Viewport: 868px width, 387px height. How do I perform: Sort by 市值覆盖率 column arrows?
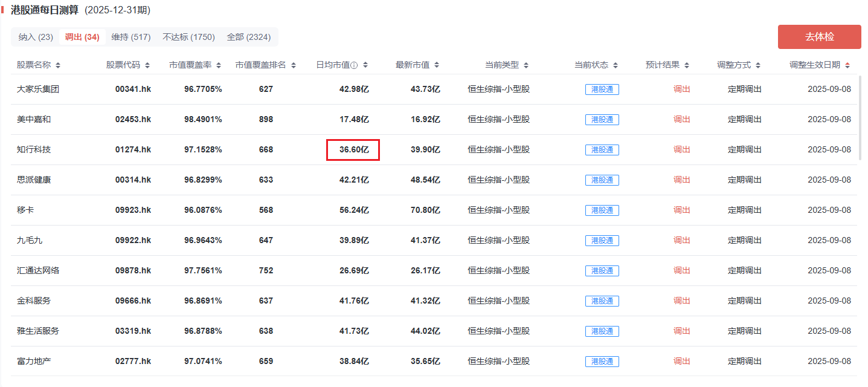click(219, 65)
